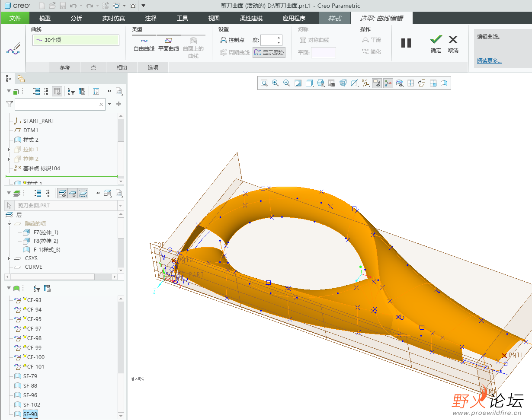Click the four-view layout icon in graphics toolbar
The width and height of the screenshot is (532, 420).
410,83
